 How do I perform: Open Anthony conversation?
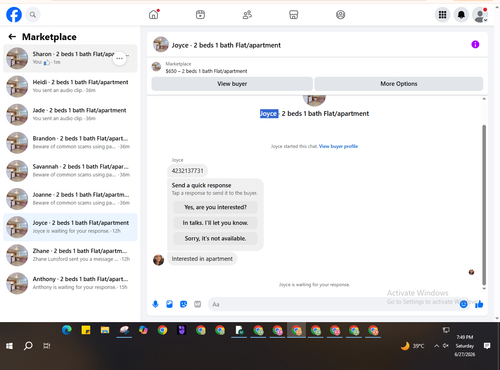(x=70, y=283)
